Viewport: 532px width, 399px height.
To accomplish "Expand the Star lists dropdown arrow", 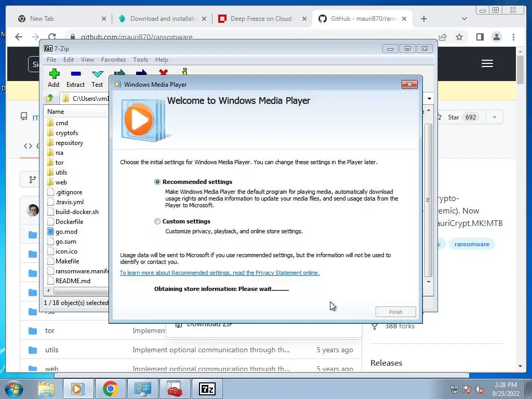I will click(x=495, y=117).
